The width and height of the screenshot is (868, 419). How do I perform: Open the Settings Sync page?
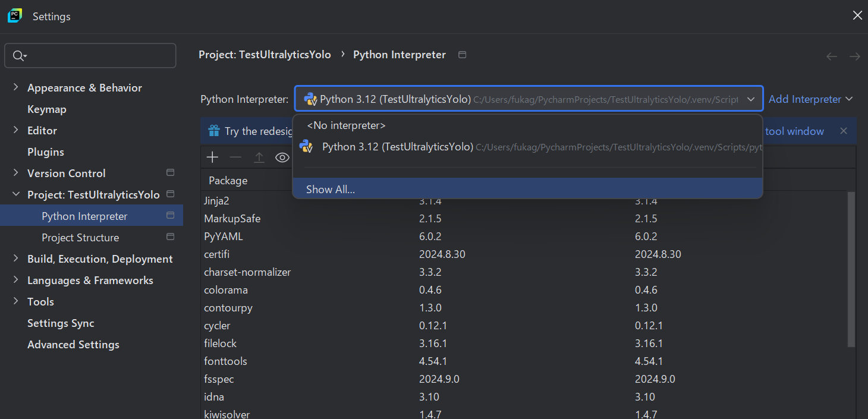click(x=61, y=323)
